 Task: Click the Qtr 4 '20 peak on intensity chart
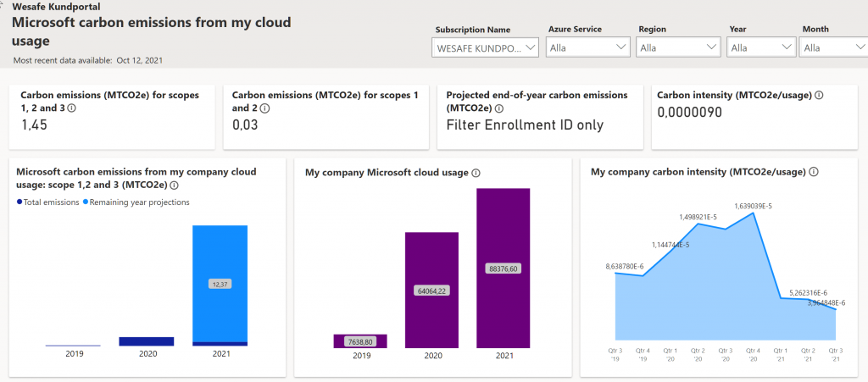(x=754, y=213)
